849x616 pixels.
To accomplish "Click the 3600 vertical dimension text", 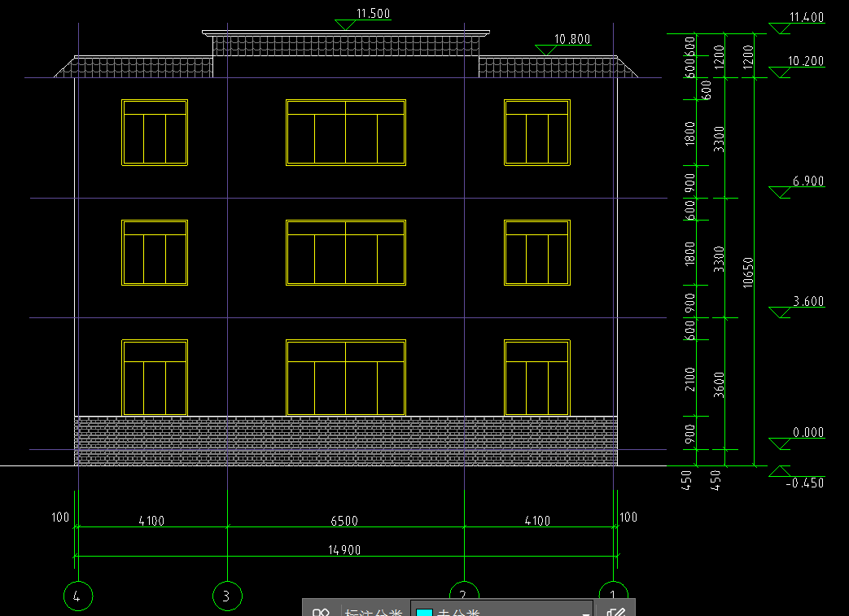I will pos(719,384).
